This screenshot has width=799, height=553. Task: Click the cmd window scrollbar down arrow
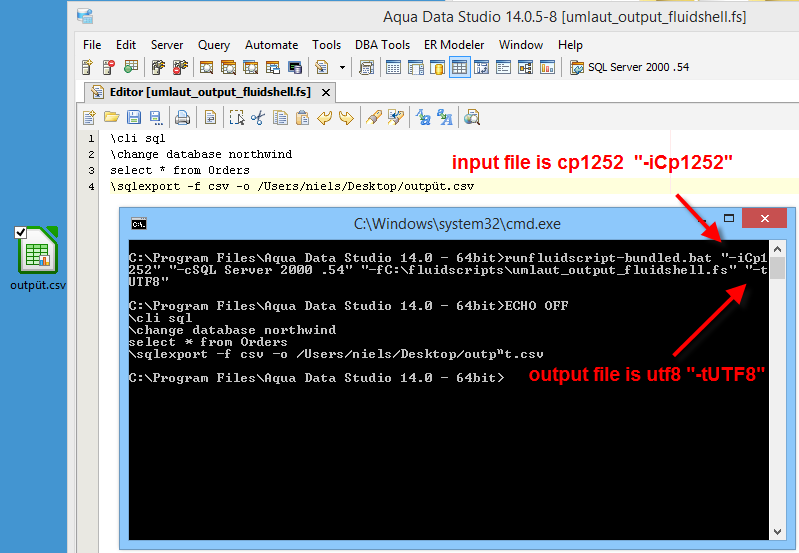[777, 532]
